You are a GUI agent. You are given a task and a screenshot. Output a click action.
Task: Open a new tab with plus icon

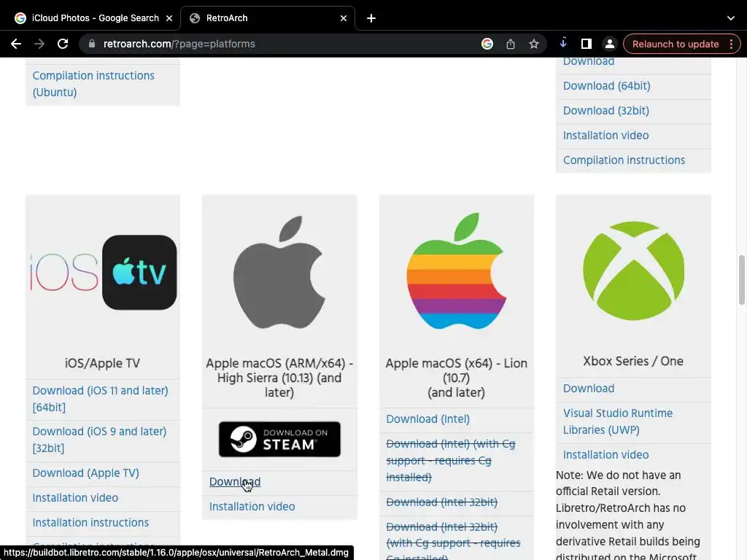pyautogui.click(x=371, y=18)
